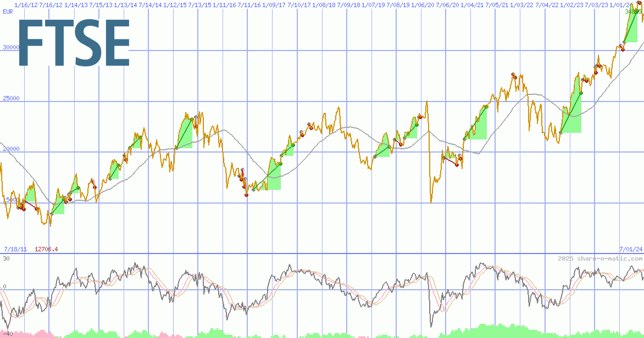Viewport: 644px width, 338px height.
Task: Select the 1/14/13 date label
Action: point(76,5)
